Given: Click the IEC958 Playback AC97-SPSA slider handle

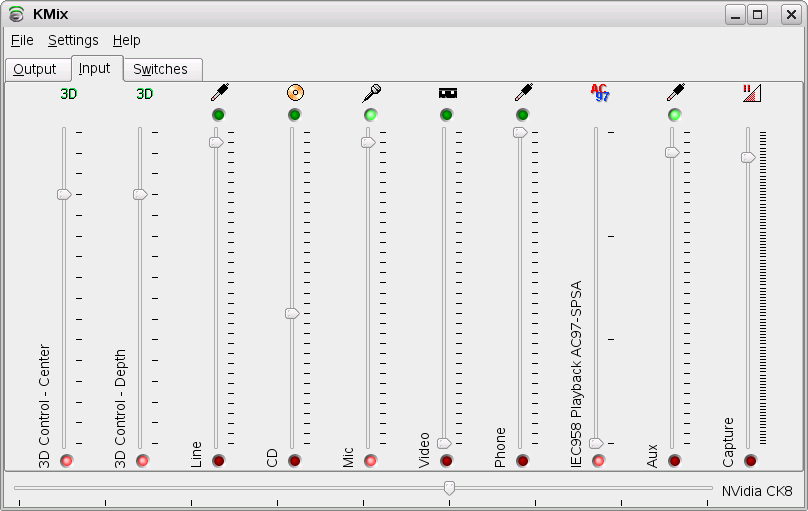Looking at the screenshot, I should (596, 443).
